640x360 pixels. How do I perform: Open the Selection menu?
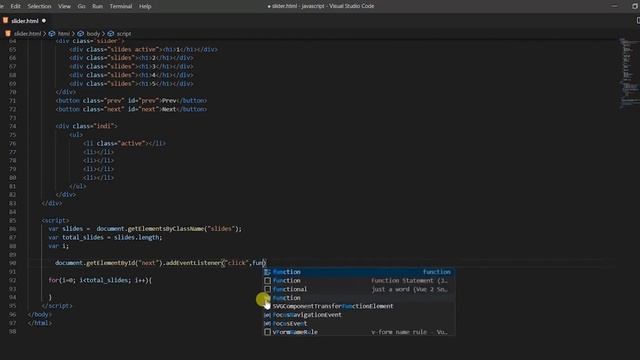[x=39, y=6]
